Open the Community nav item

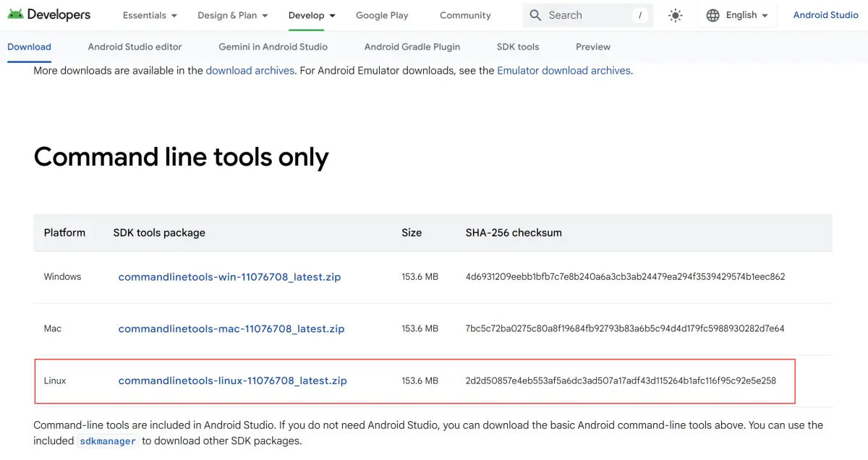pos(465,15)
